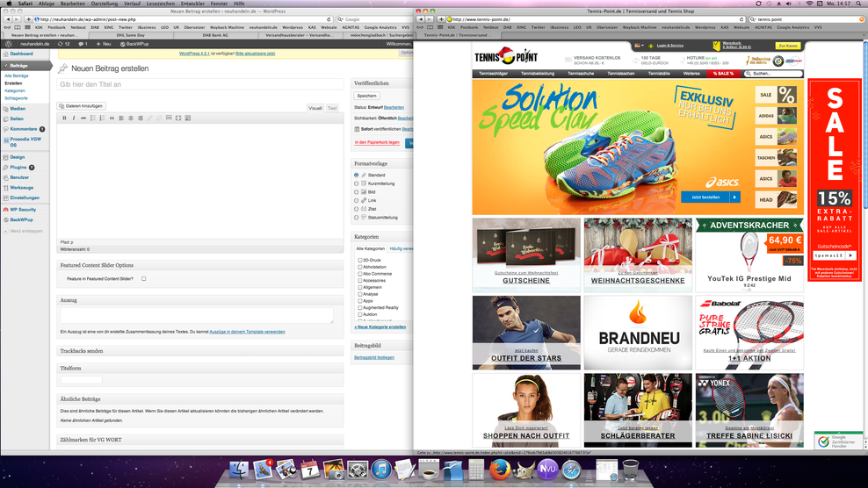This screenshot has width=868, height=488.
Task: Click the Suchen field on Tennis-Point
Action: [x=773, y=73]
